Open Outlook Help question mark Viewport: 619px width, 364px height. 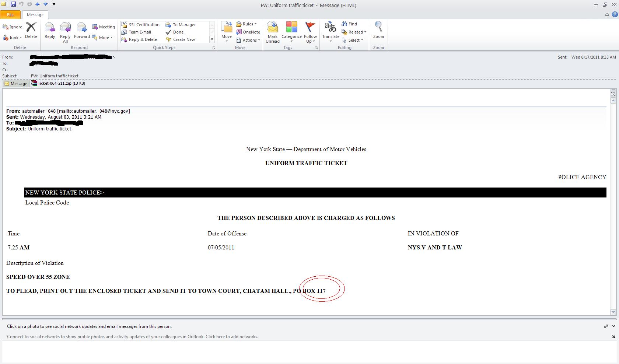[615, 15]
